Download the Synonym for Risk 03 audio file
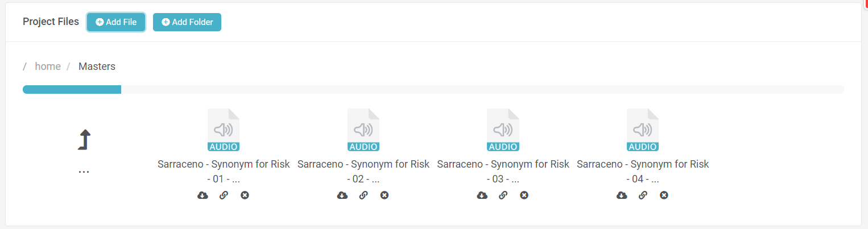The image size is (868, 229). click(x=482, y=195)
